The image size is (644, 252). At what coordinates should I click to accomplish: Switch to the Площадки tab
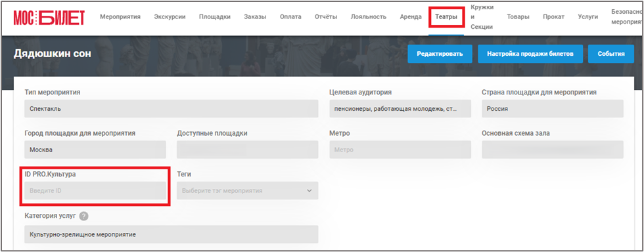tap(215, 17)
